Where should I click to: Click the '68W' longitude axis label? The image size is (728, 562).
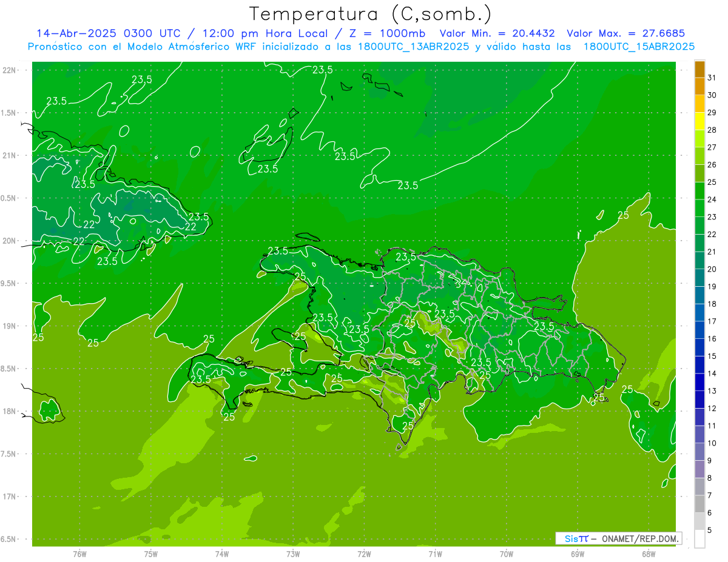(x=648, y=554)
